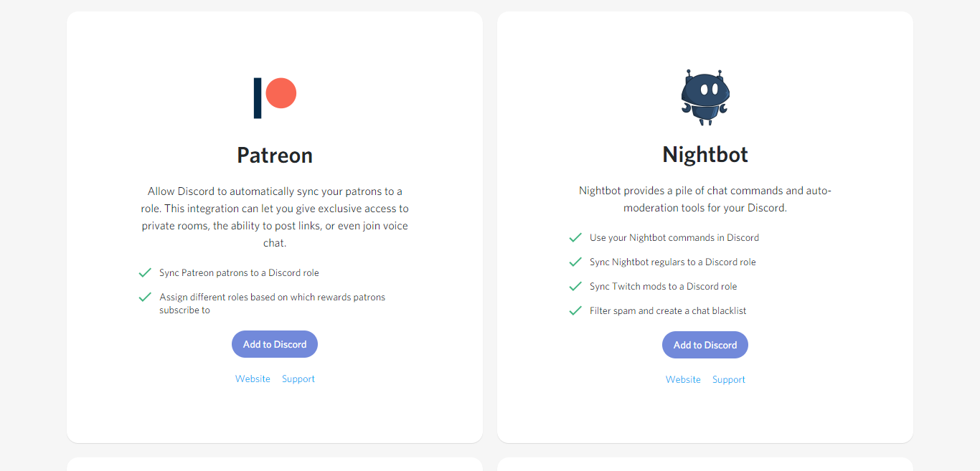Click checkmark beside Use your Nightbot commands
Screen dimensions: 980x471
575,237
